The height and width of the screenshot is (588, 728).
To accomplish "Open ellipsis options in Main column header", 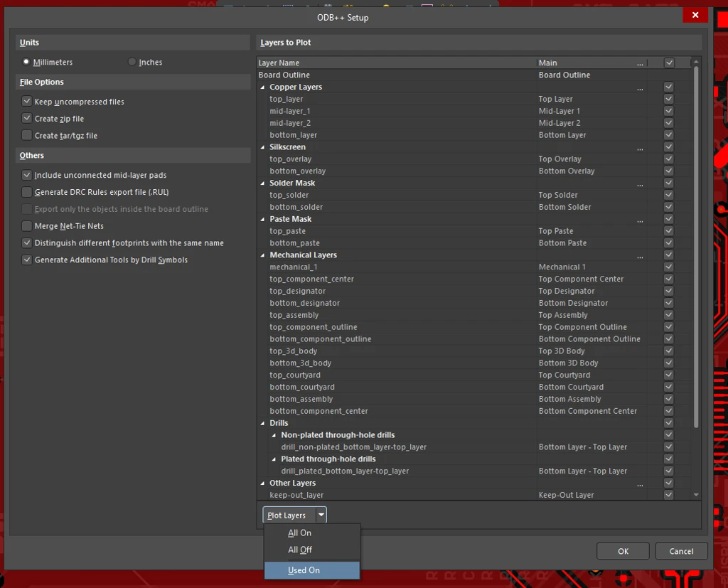I will click(641, 63).
